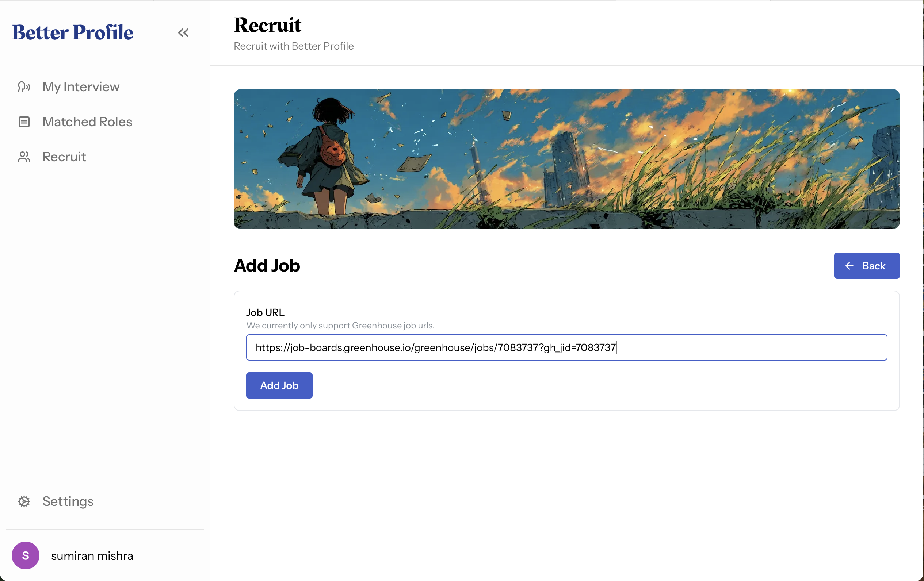Image resolution: width=924 pixels, height=581 pixels.
Task: Select Recruit in the sidebar
Action: coord(64,157)
